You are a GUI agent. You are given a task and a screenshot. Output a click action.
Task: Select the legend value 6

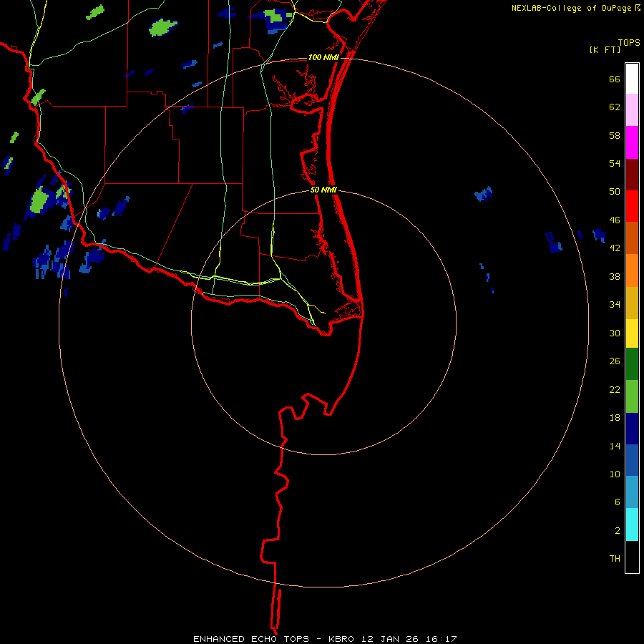coord(618,502)
